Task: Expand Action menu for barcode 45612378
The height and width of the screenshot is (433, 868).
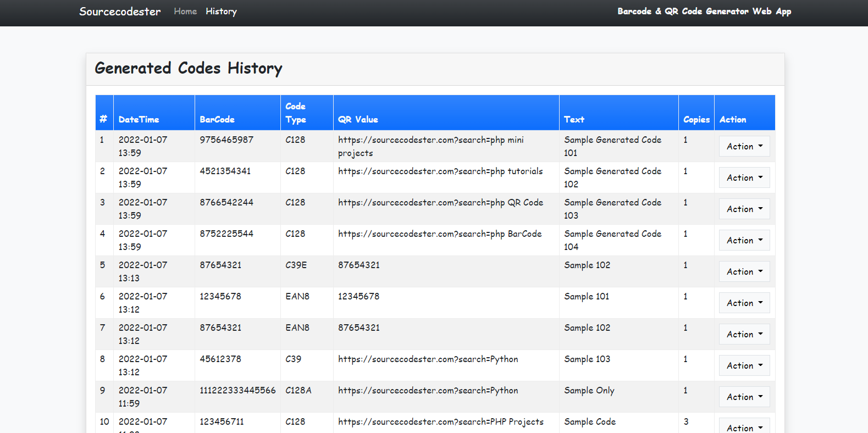Action: pos(744,365)
